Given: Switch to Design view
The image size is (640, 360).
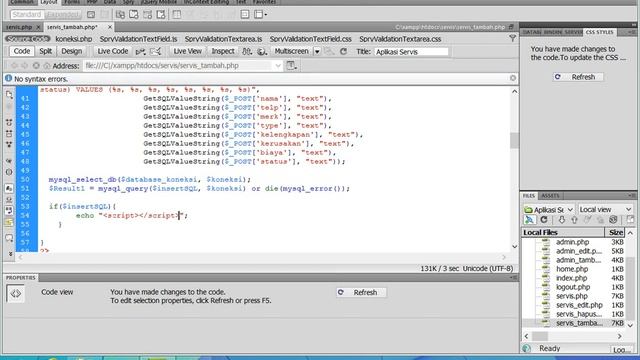Looking at the screenshot, I should point(71,51).
